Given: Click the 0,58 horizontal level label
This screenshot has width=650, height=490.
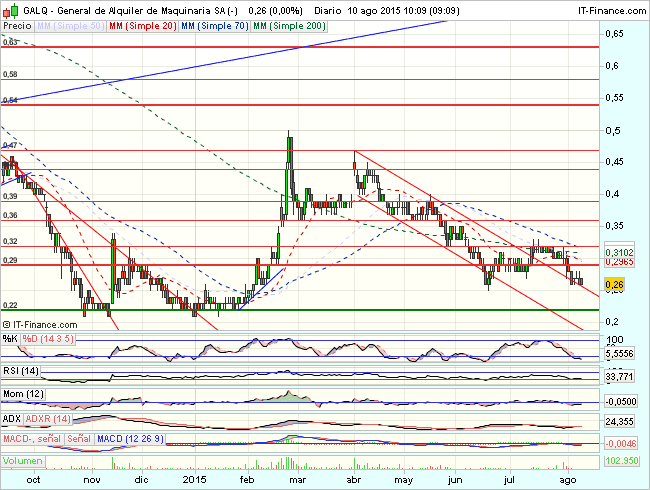Looking at the screenshot, I should pos(10,74).
